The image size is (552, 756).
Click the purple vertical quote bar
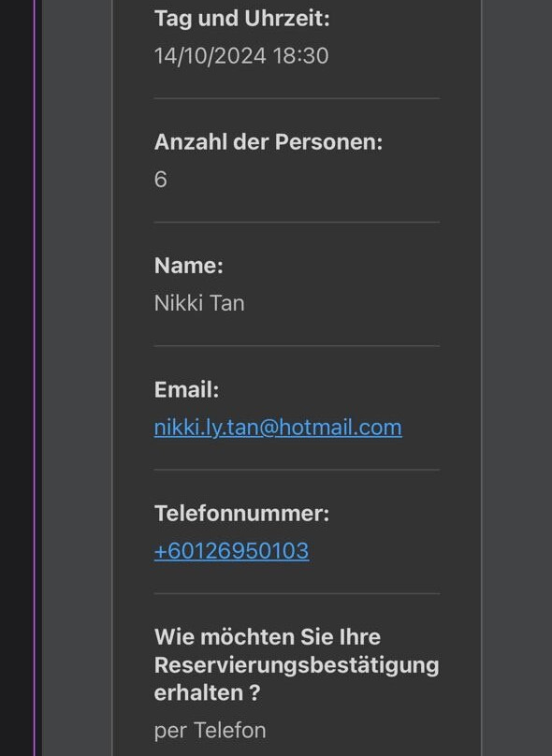[x=35, y=378]
